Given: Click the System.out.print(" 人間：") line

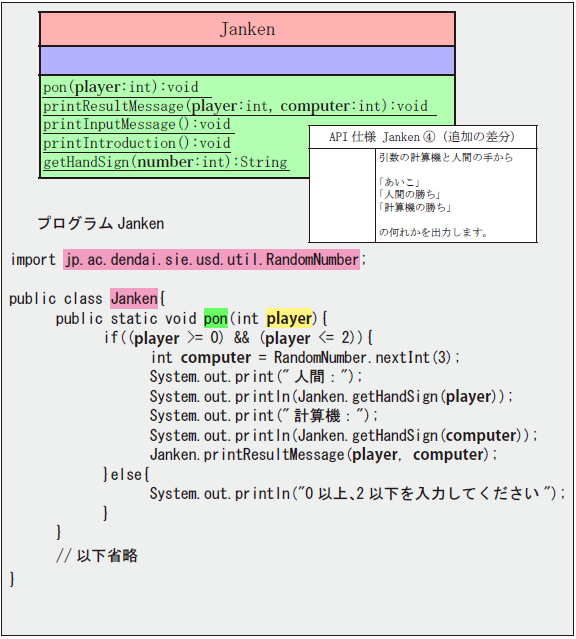Looking at the screenshot, I should point(256,376).
